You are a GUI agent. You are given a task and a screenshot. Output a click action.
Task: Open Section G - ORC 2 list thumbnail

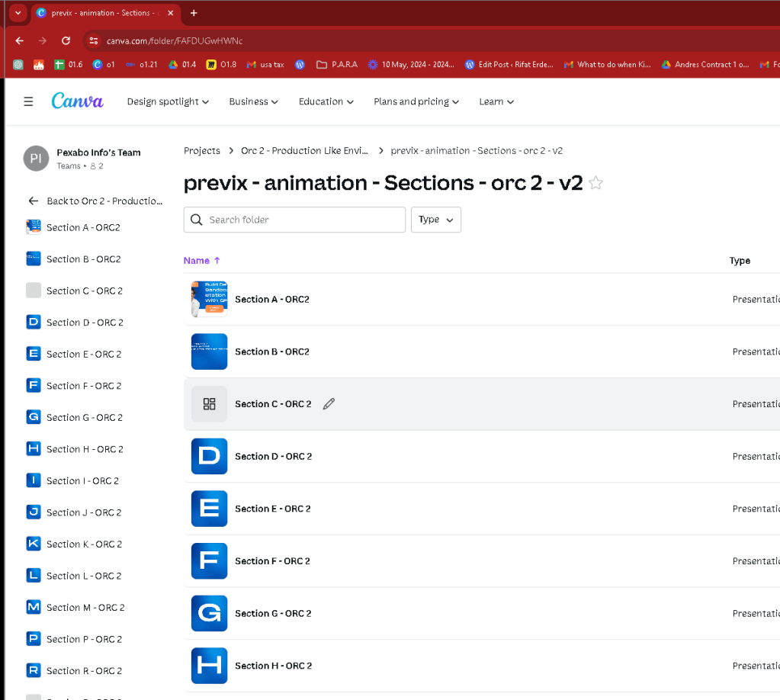[210, 613]
